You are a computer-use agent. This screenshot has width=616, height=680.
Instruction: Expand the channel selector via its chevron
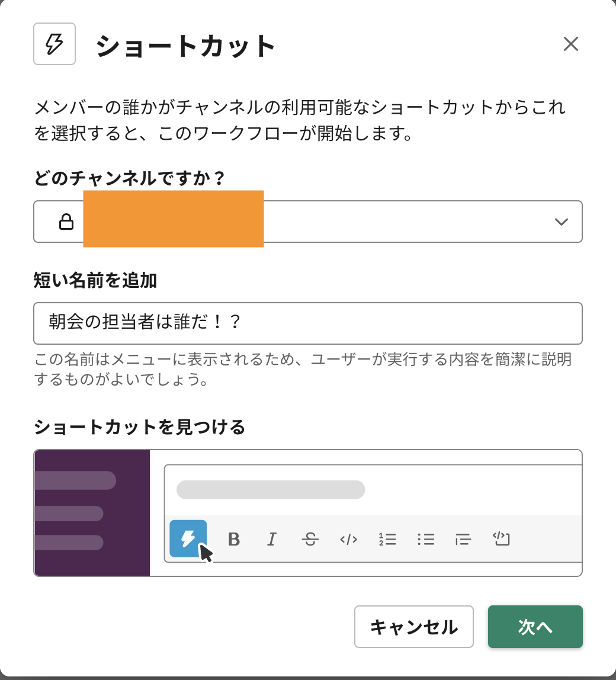pyautogui.click(x=562, y=222)
